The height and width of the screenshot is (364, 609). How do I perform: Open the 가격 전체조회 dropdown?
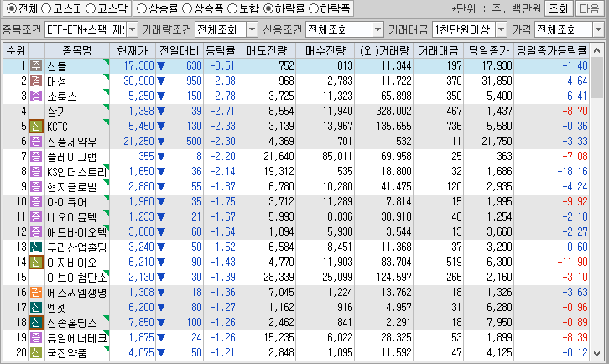point(598,29)
